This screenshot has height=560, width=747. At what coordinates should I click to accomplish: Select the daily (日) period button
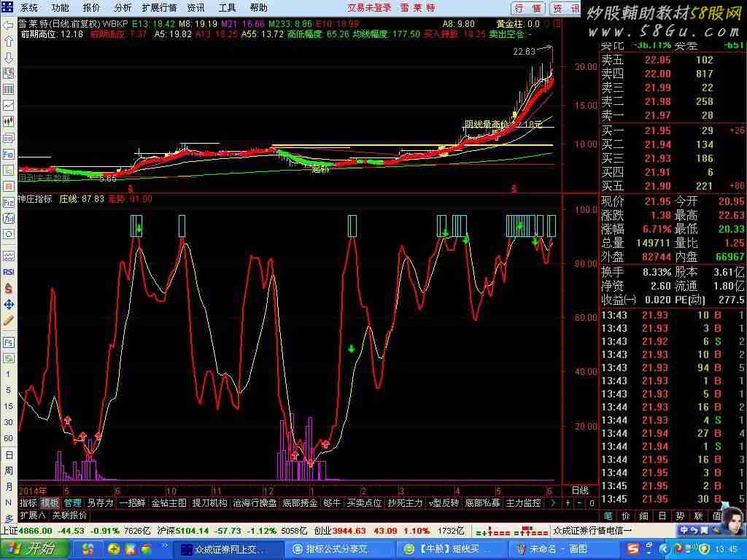click(x=8, y=455)
